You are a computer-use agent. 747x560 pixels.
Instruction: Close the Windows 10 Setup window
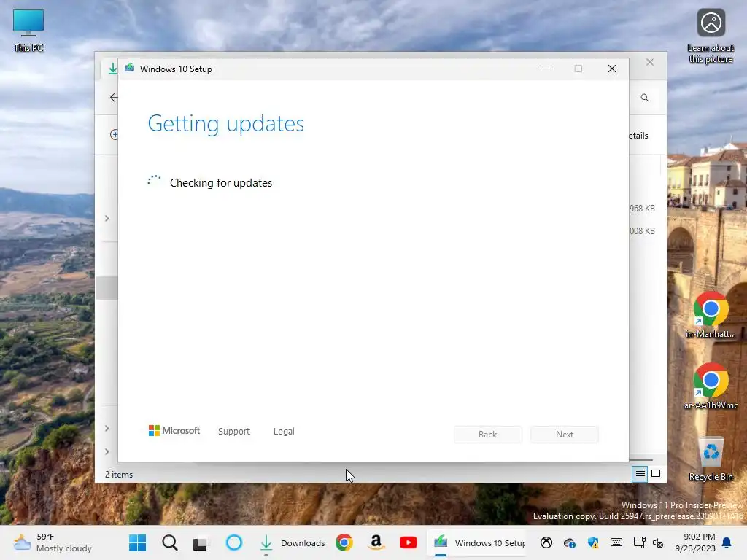tap(612, 69)
